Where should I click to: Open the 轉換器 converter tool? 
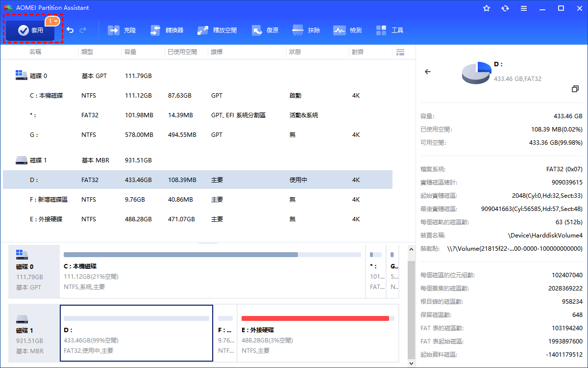click(x=167, y=30)
